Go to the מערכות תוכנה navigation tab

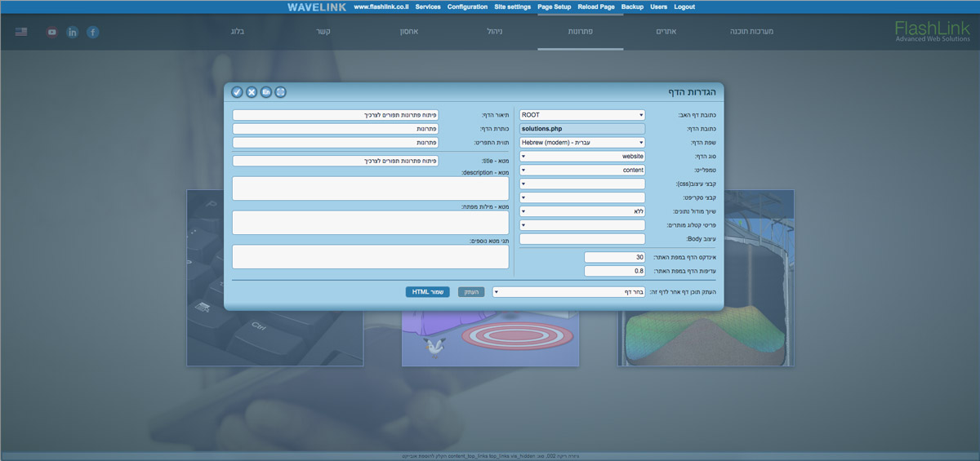tap(751, 32)
